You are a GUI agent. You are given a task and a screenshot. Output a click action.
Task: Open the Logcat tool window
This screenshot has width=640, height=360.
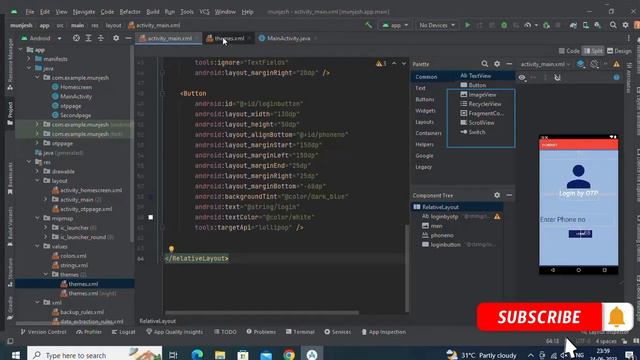pos(124,332)
